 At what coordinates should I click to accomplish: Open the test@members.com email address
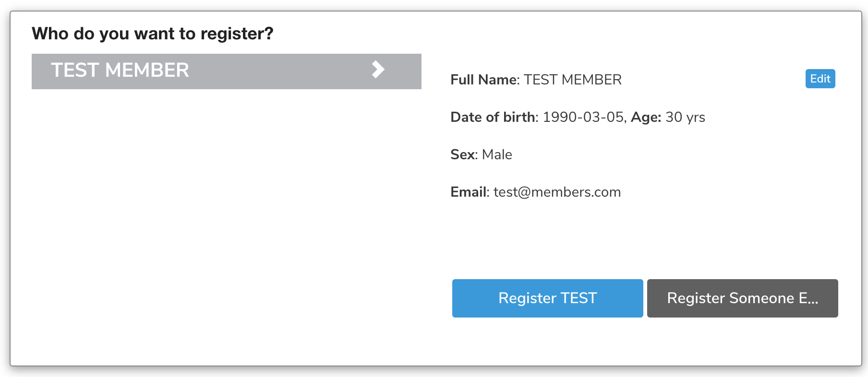point(557,192)
